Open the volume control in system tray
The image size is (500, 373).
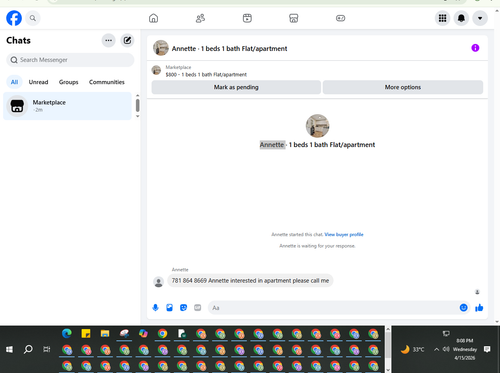coord(446,349)
